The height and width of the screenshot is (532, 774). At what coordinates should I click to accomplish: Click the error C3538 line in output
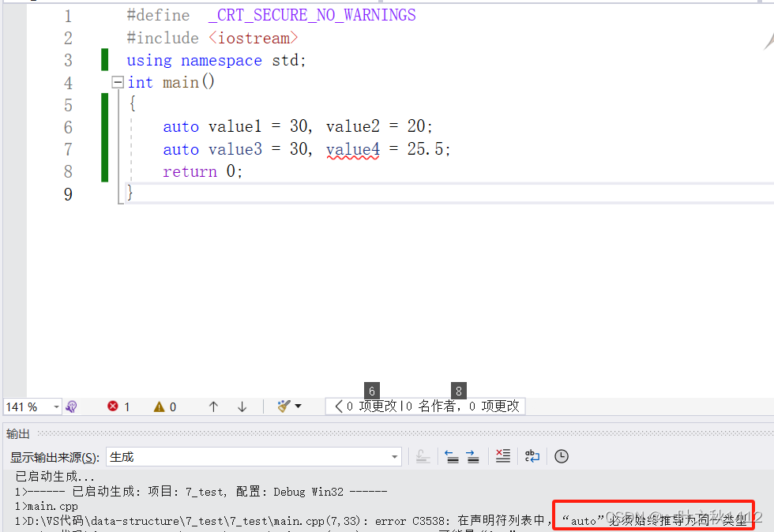click(382, 521)
